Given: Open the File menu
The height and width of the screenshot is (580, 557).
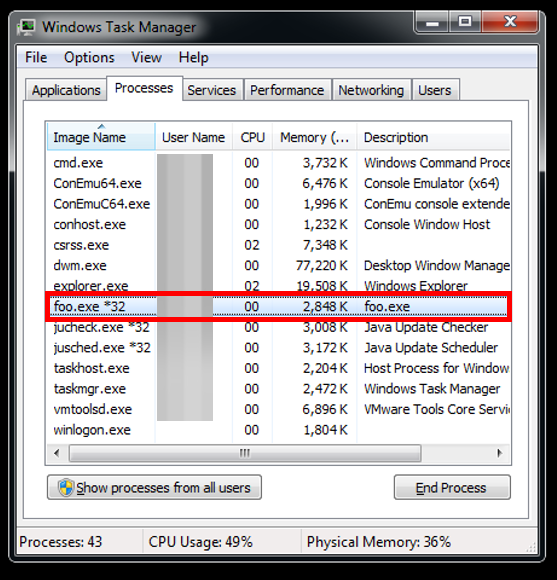Looking at the screenshot, I should (36, 58).
